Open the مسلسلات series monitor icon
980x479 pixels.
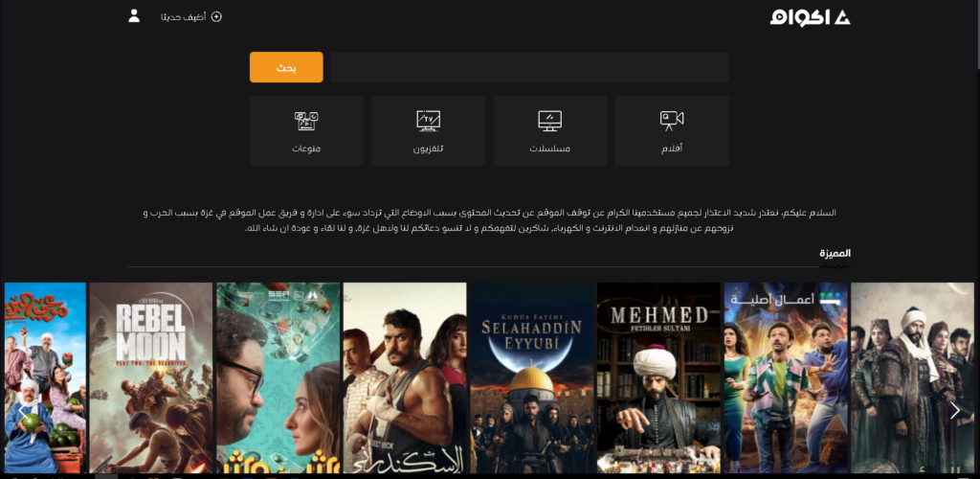pos(550,120)
